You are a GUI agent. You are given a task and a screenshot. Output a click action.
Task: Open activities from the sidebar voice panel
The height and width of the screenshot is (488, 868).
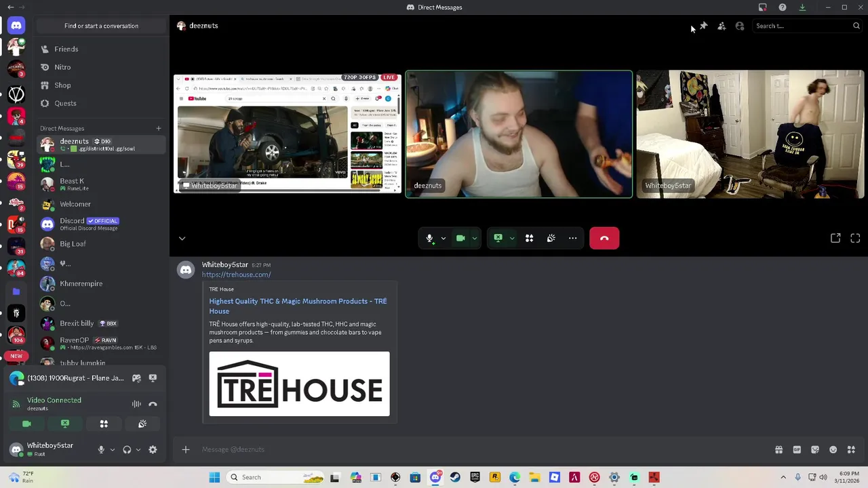104,424
